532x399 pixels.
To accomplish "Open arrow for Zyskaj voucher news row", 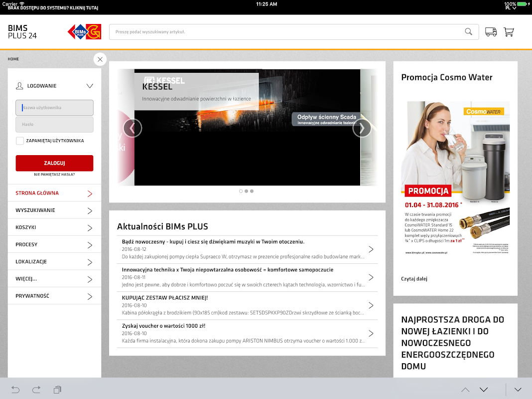I will click(x=371, y=334).
